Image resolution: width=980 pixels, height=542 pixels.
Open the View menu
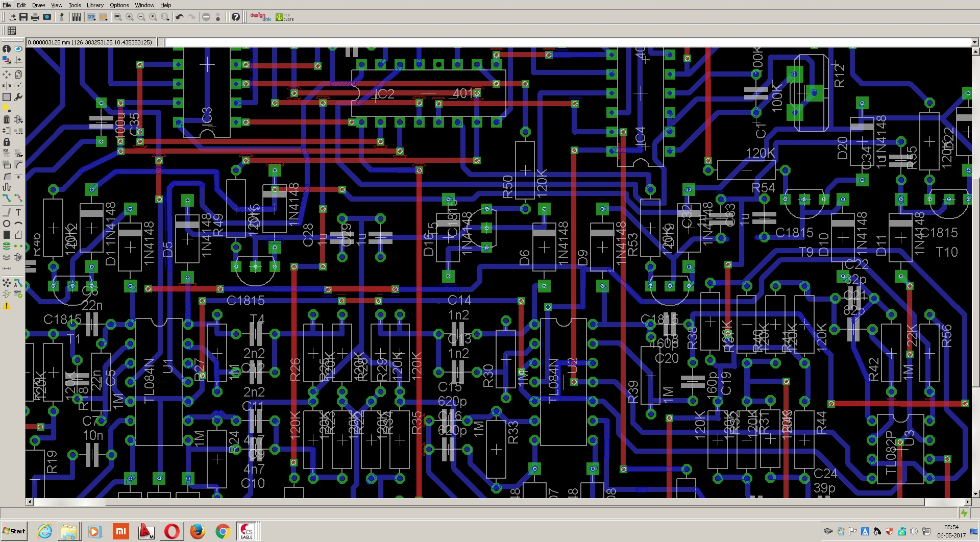coord(57,5)
